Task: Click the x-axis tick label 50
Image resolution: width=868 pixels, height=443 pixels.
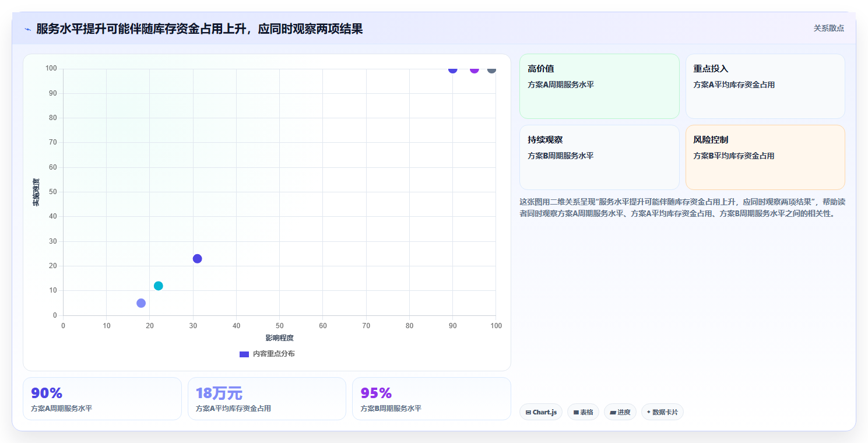Action: [x=279, y=326]
